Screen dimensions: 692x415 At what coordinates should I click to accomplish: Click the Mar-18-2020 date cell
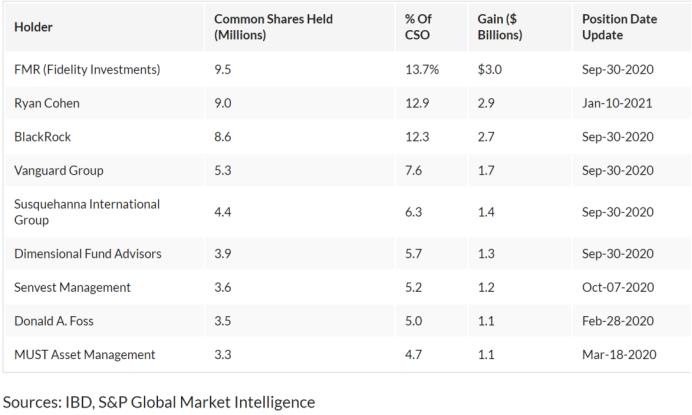[617, 354]
